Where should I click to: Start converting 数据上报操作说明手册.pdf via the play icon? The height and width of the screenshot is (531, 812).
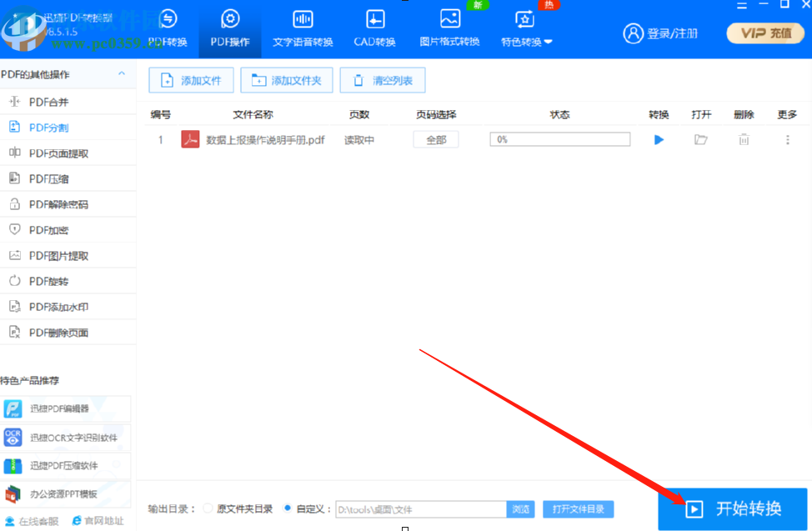point(659,139)
